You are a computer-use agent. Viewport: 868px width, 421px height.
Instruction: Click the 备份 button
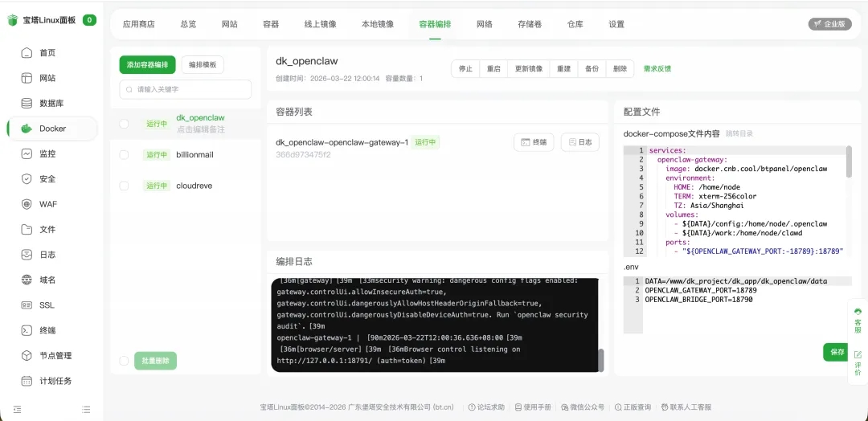coord(592,69)
